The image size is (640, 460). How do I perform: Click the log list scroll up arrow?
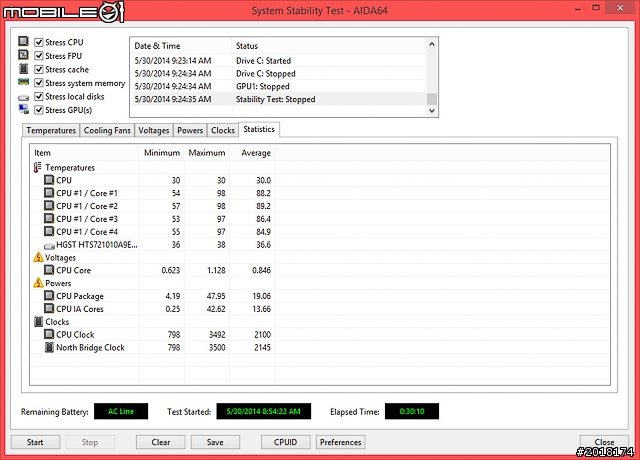432,44
